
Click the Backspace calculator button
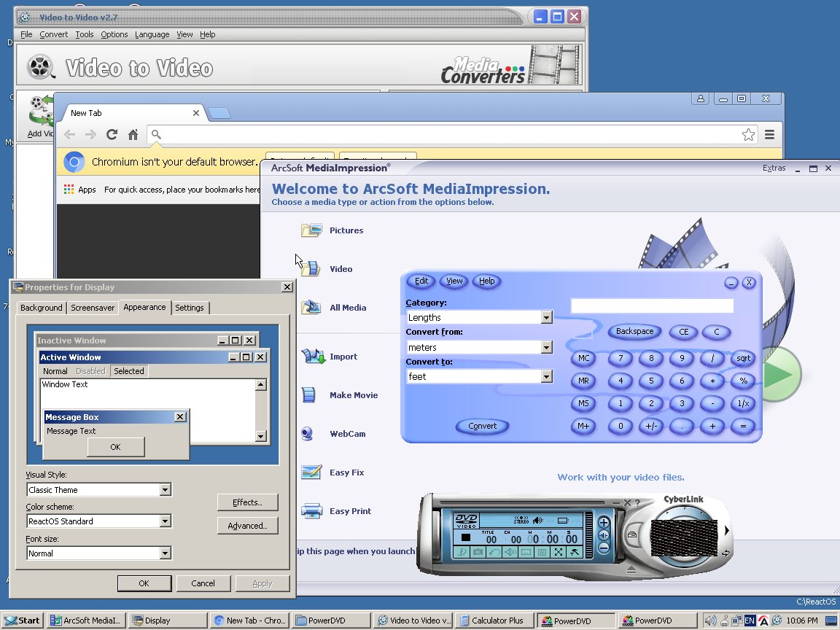634,332
